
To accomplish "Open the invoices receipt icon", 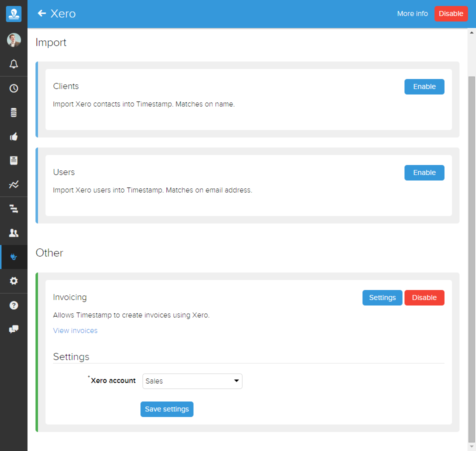I will point(13,160).
